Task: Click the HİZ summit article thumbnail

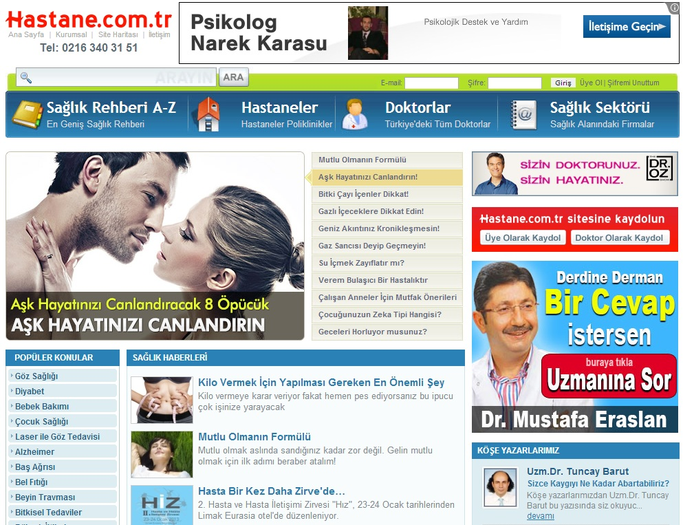Action: click(x=162, y=505)
